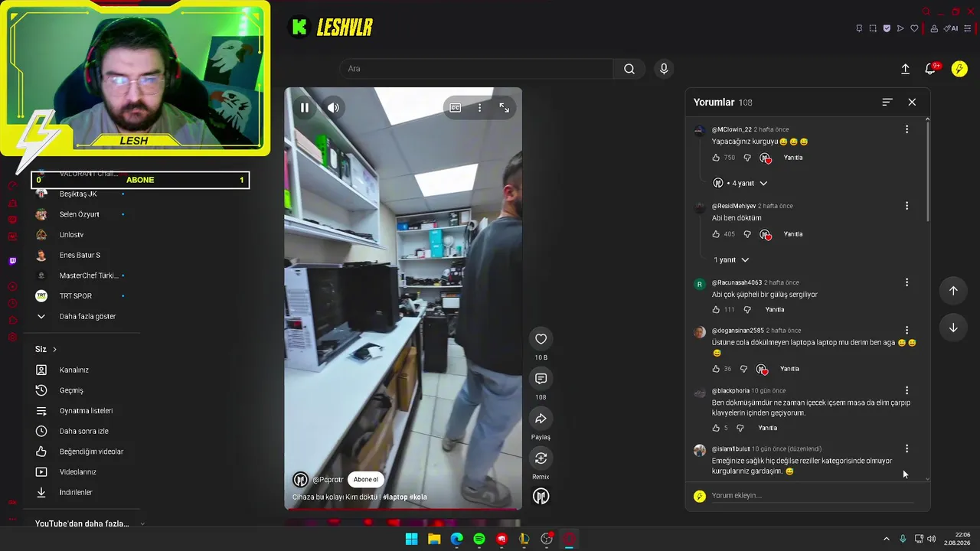Open the video player's three-dot options
This screenshot has height=551, width=980.
click(480, 108)
